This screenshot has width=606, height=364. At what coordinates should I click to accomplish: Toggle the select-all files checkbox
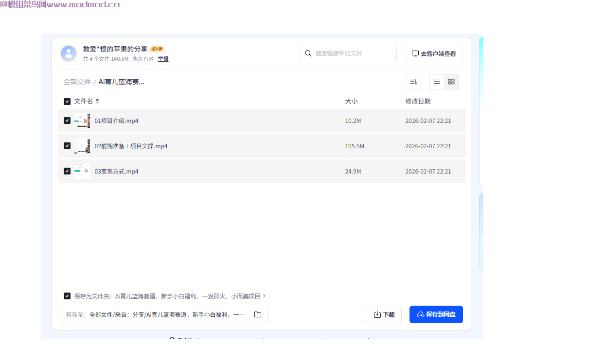point(67,102)
